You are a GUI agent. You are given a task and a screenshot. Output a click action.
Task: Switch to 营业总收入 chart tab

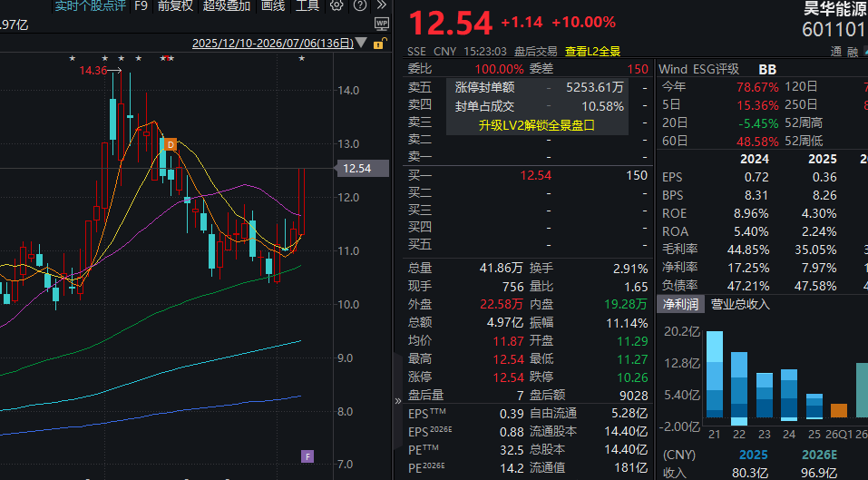740,304
